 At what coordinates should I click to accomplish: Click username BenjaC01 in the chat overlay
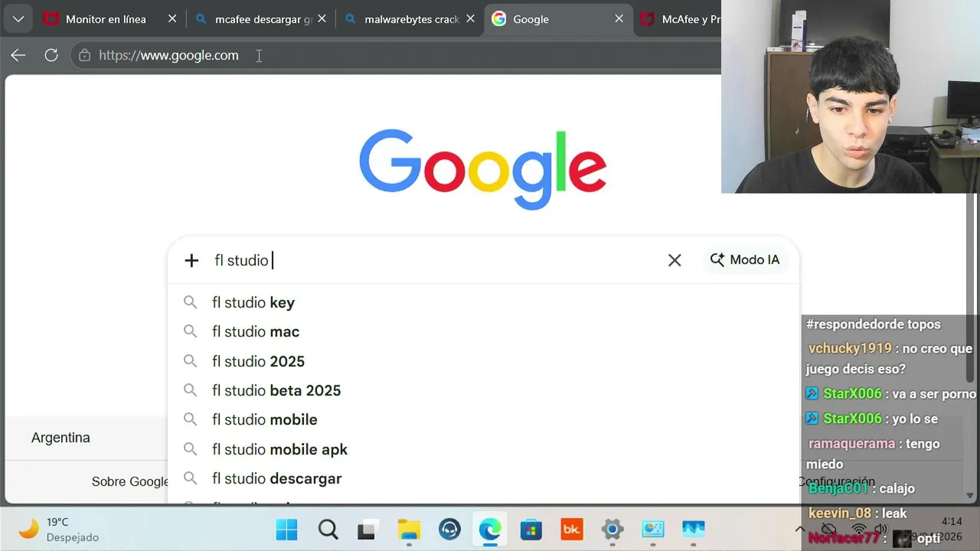(x=838, y=488)
